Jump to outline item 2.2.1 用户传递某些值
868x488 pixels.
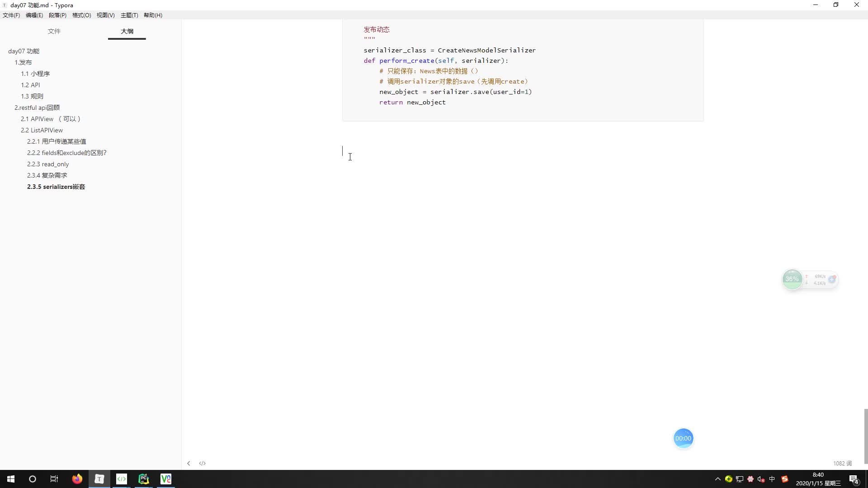(x=57, y=141)
